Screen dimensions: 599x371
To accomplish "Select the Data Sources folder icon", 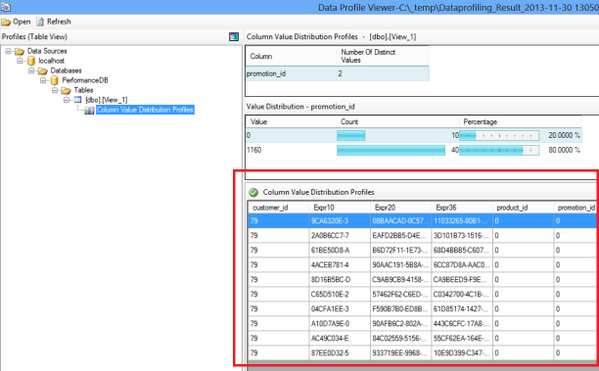I will pos(19,51).
